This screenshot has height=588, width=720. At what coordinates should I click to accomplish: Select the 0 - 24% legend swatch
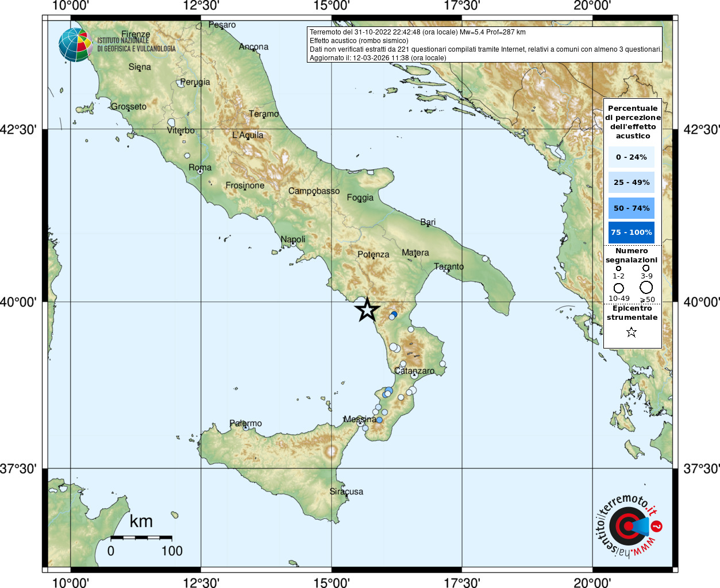(632, 157)
